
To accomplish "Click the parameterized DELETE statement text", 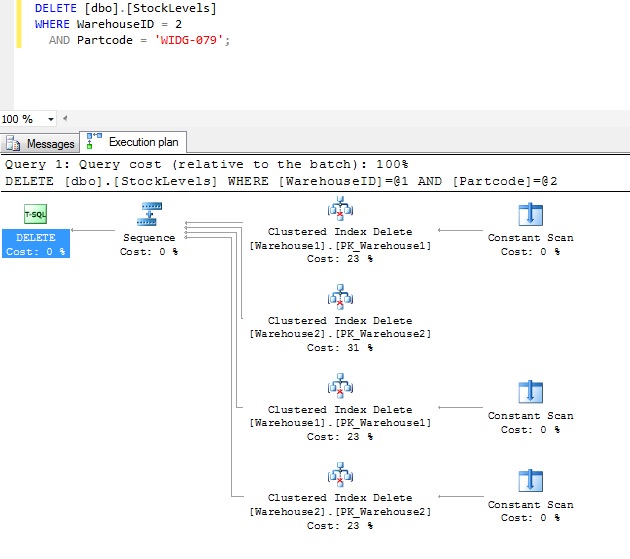I will [x=280, y=180].
